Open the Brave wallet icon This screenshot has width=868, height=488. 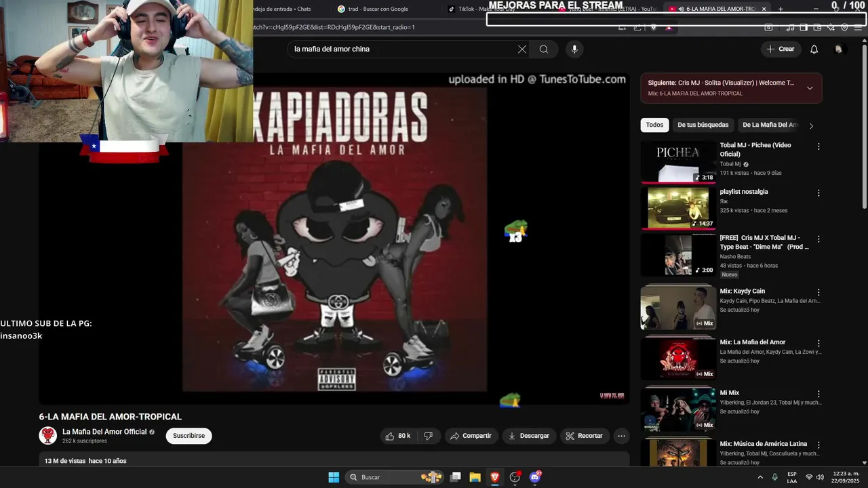(817, 27)
